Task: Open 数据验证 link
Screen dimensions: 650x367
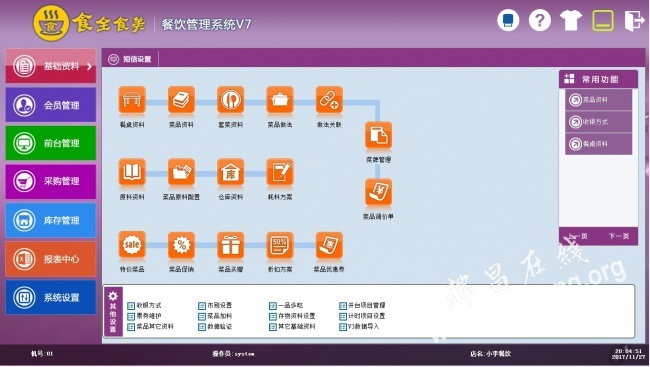Action: [x=215, y=327]
